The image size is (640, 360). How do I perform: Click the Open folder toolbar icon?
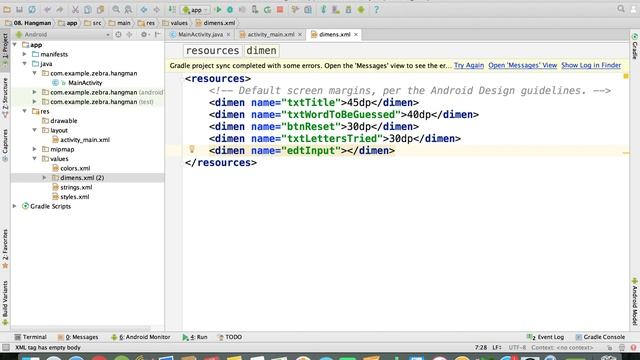[x=7, y=9]
